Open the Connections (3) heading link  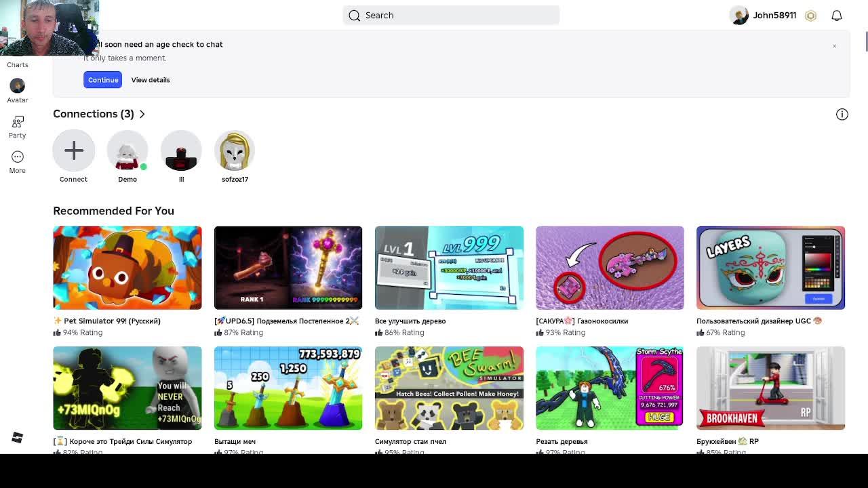pyautogui.click(x=94, y=114)
